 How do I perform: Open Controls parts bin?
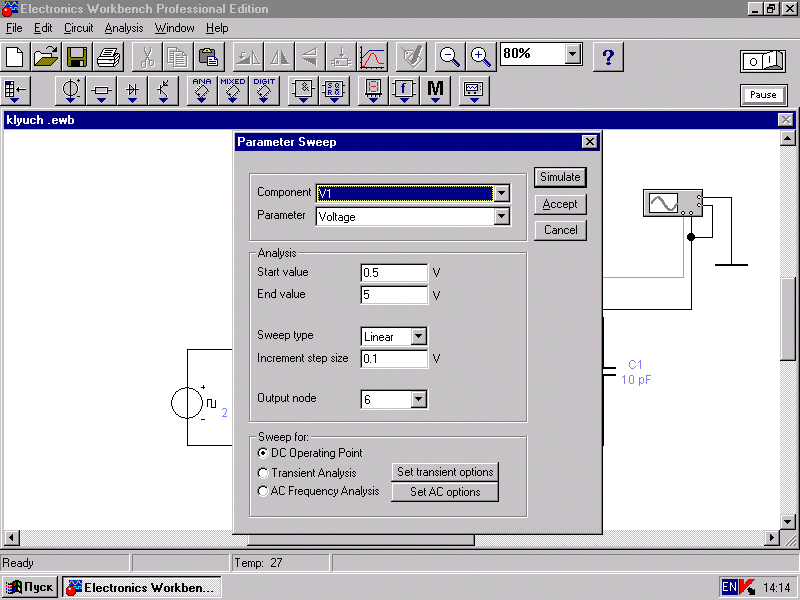tap(404, 91)
